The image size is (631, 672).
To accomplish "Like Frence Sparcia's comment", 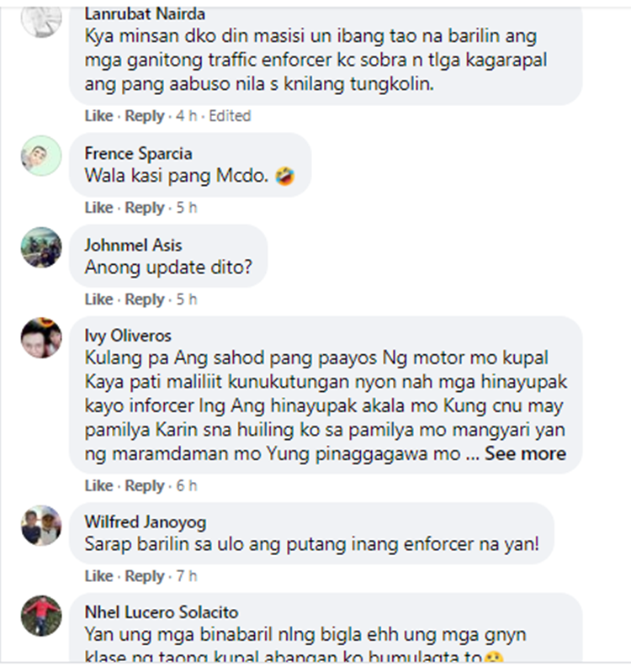I will click(98, 208).
